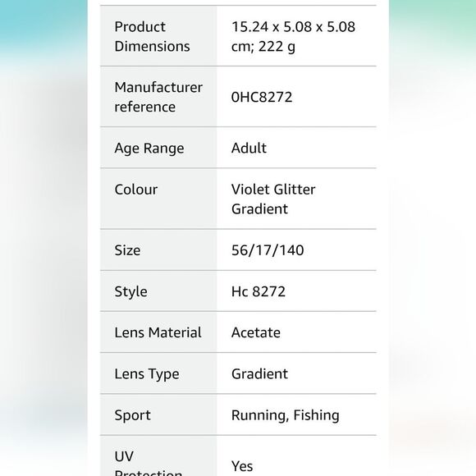
Task: Select the Product Dimensions label
Action: [x=152, y=36]
